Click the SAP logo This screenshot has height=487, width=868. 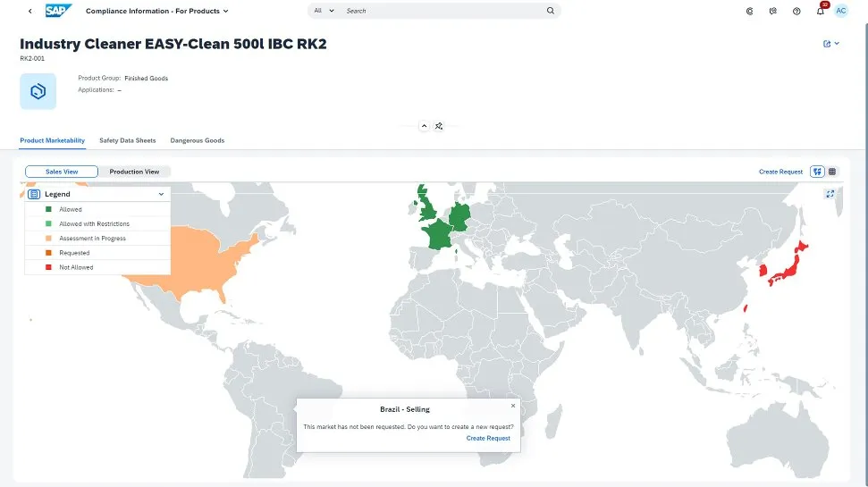tap(58, 11)
